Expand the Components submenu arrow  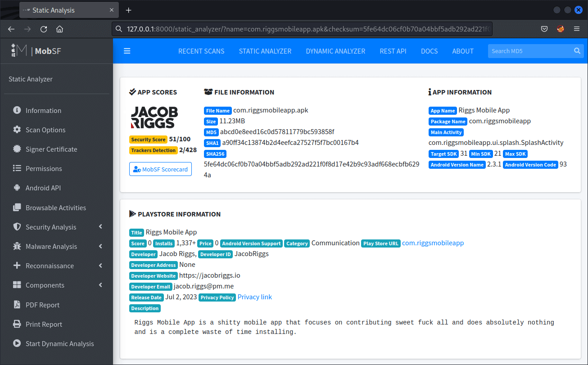point(101,285)
